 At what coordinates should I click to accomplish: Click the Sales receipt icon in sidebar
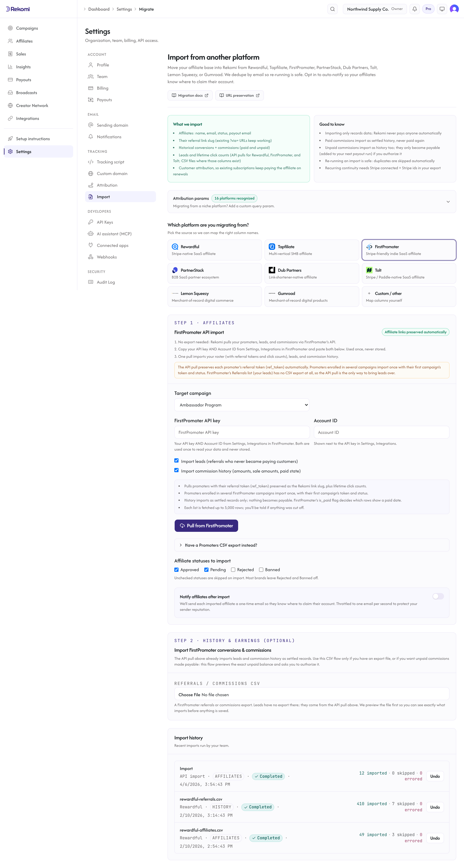point(10,54)
